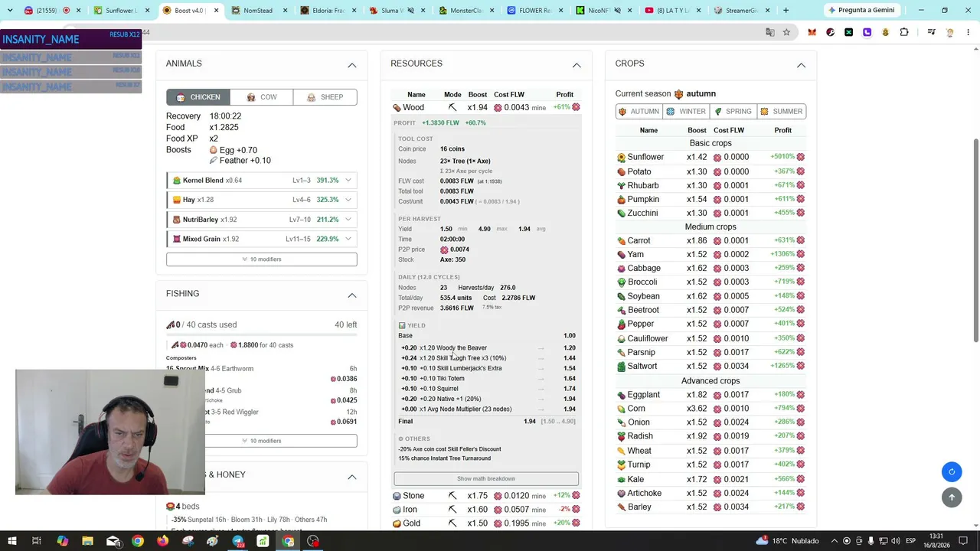Viewport: 980px width, 551px height.
Task: Click the Pumpkin crop icon
Action: tap(621, 200)
